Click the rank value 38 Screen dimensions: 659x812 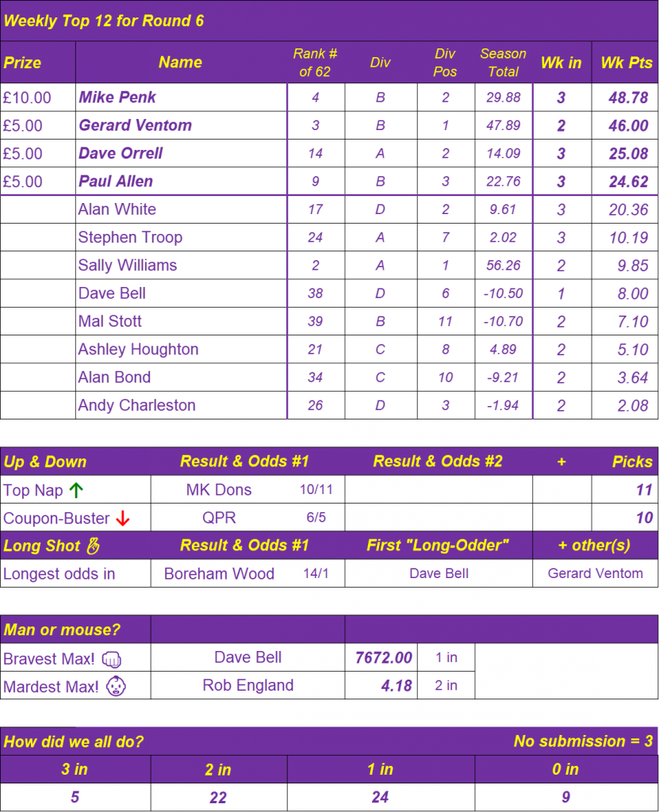[315, 293]
